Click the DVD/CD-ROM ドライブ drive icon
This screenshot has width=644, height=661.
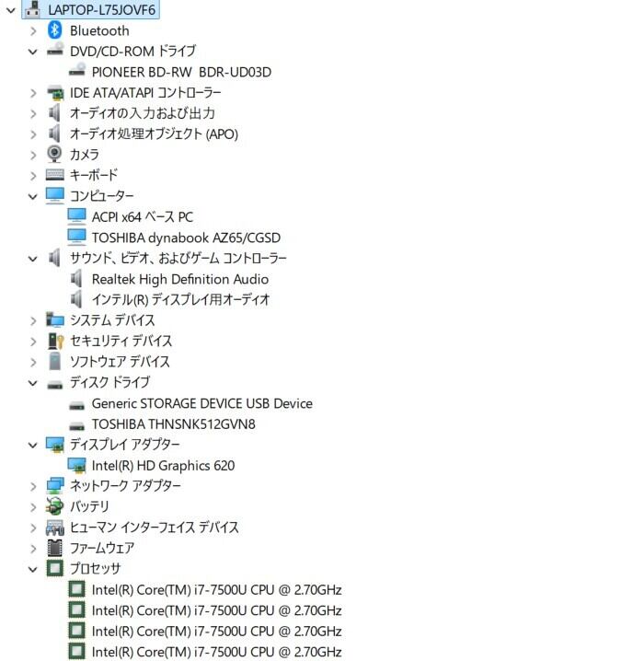55,50
